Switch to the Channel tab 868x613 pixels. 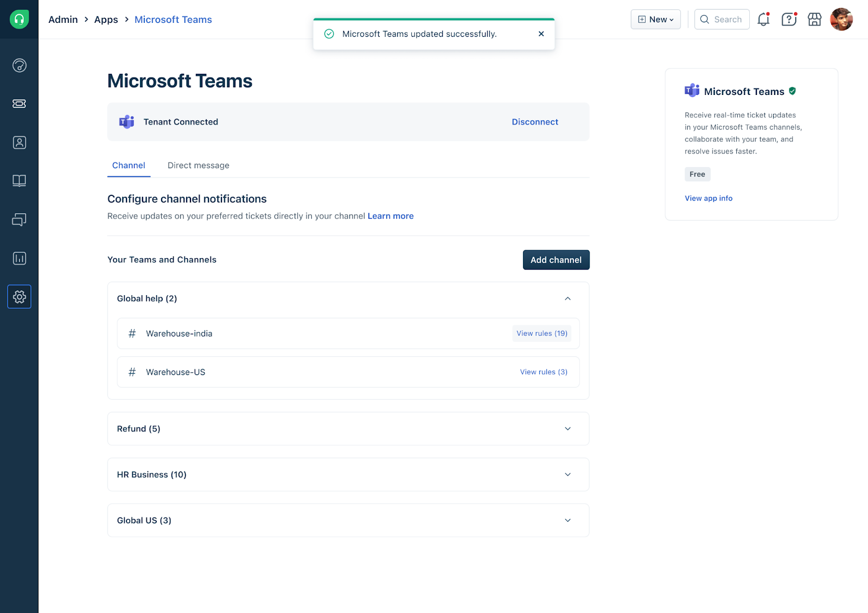(x=129, y=165)
